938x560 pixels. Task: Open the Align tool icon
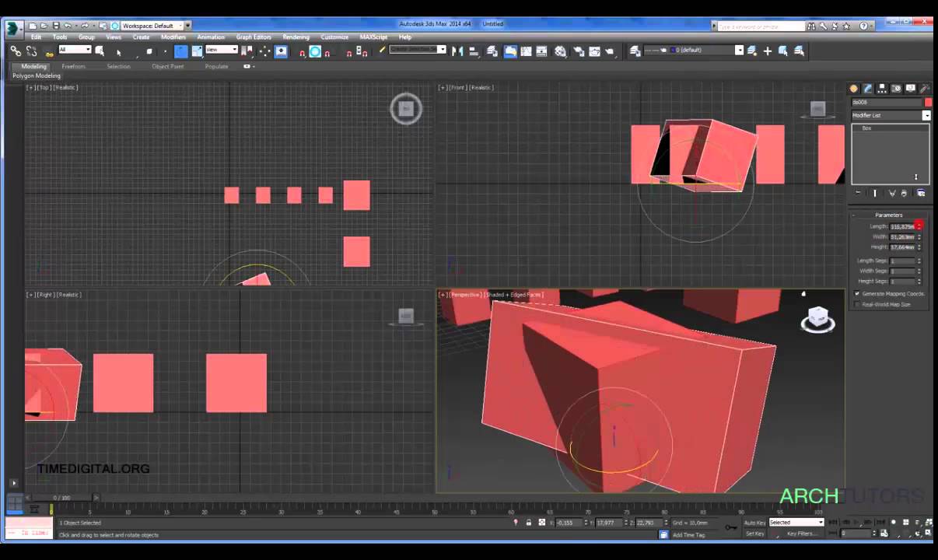pyautogui.click(x=473, y=51)
